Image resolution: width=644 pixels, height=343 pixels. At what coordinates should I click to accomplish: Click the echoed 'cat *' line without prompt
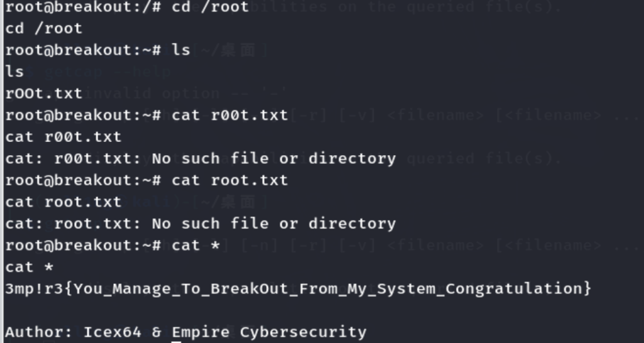point(29,268)
